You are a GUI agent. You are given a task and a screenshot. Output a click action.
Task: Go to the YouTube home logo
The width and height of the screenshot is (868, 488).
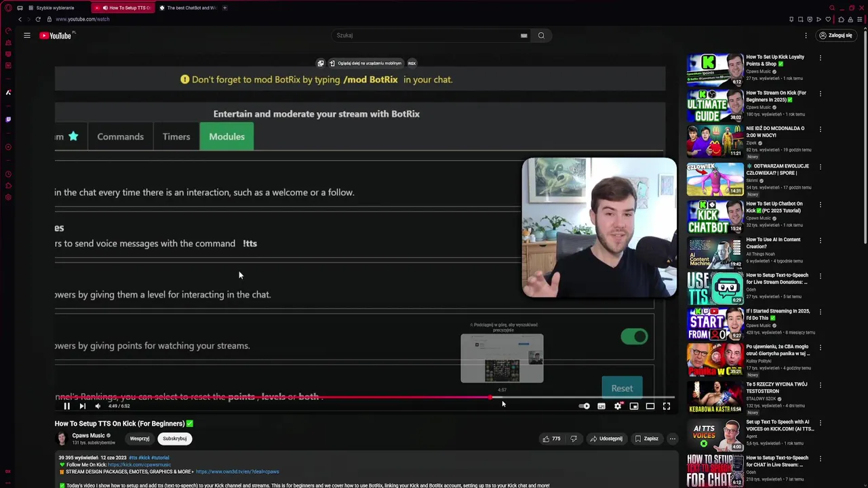[x=56, y=35]
